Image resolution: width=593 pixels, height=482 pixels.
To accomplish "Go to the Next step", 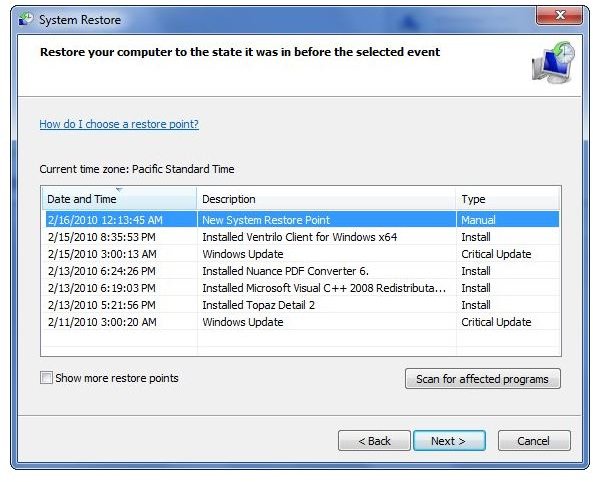I will (x=449, y=441).
